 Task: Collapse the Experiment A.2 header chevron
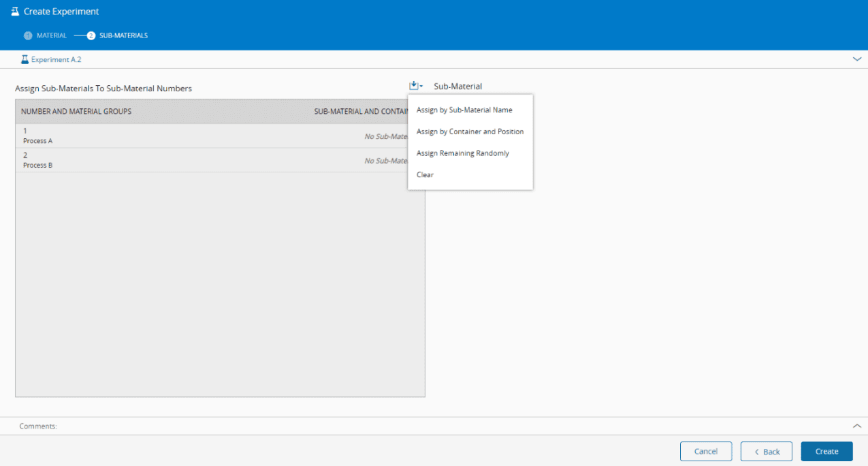pos(856,59)
